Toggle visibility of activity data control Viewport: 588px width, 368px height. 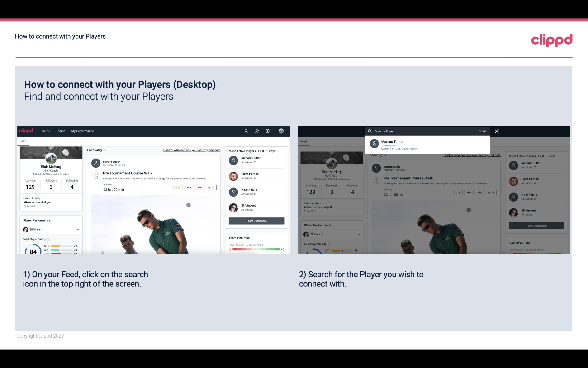click(191, 150)
